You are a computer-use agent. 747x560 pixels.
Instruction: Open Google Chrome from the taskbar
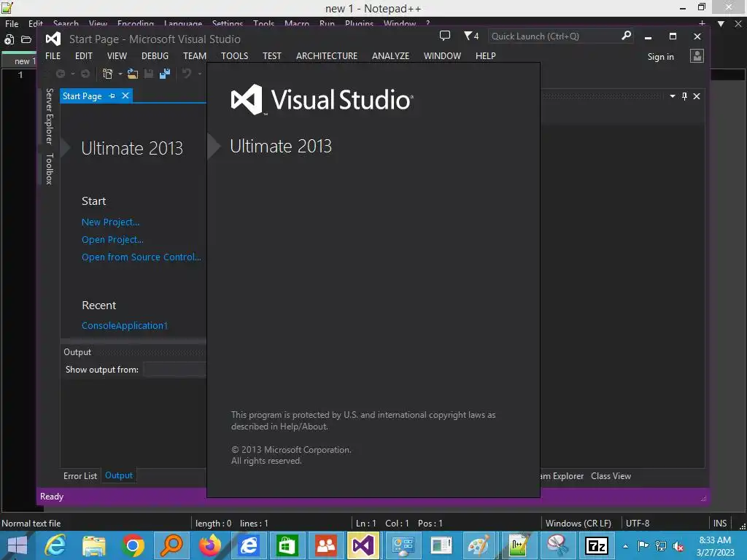pos(133,545)
